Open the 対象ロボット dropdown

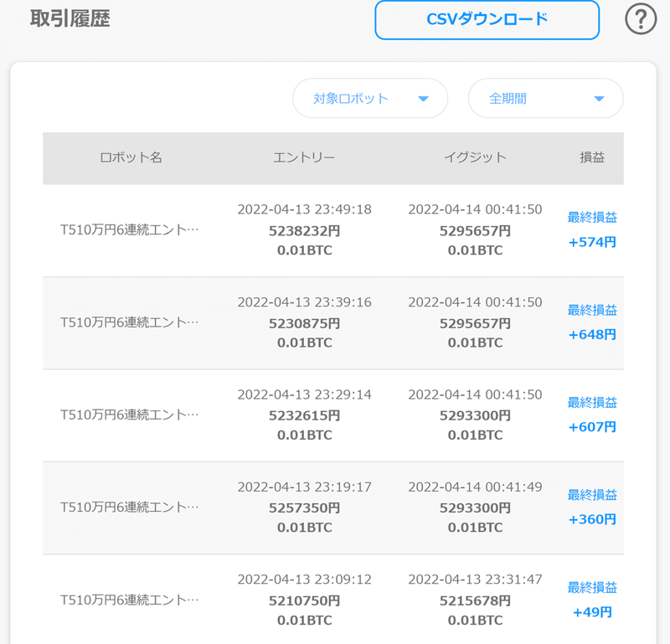coord(370,98)
